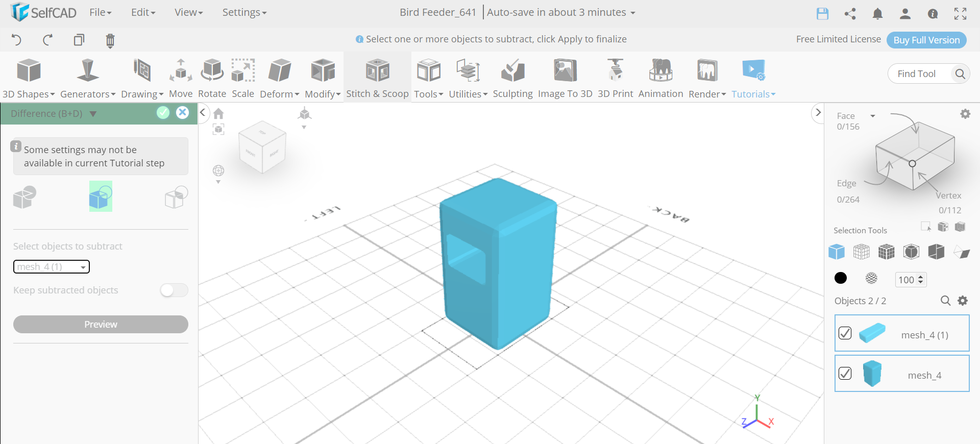Toggle fullscreen mode icon
This screenshot has height=444, width=980.
[x=960, y=14]
